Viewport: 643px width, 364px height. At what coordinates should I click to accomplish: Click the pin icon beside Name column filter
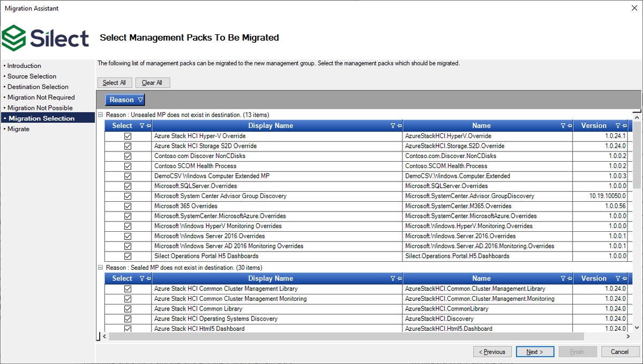click(570, 125)
